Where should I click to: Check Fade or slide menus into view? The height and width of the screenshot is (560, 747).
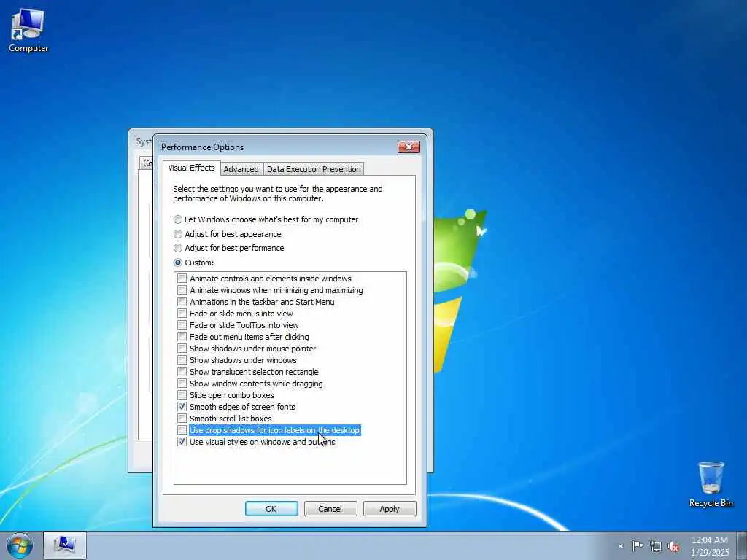[182, 314]
